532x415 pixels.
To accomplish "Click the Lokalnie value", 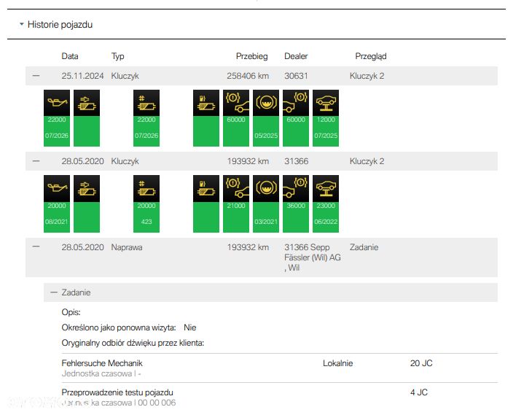I will coord(337,363).
